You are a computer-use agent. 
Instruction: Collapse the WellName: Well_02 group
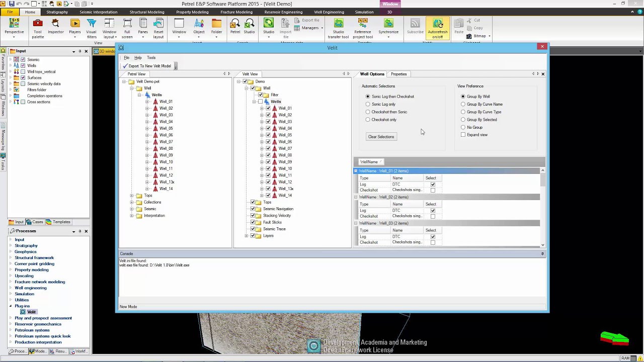pos(356,197)
